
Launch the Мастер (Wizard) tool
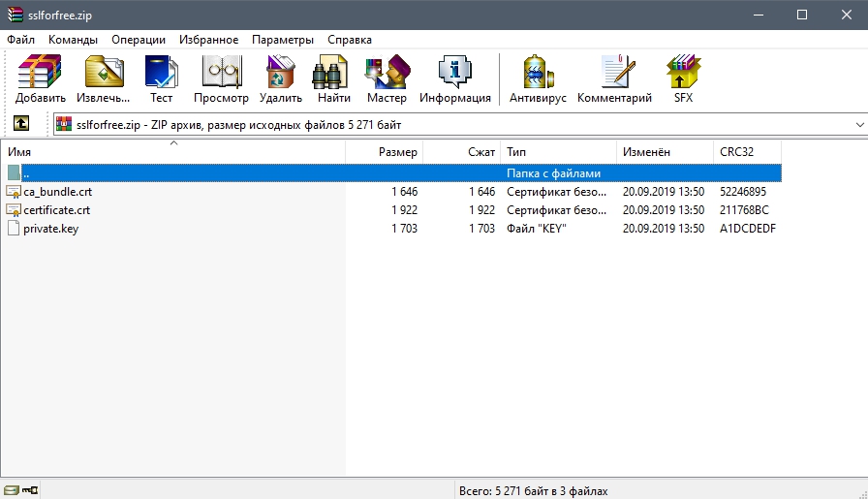387,79
